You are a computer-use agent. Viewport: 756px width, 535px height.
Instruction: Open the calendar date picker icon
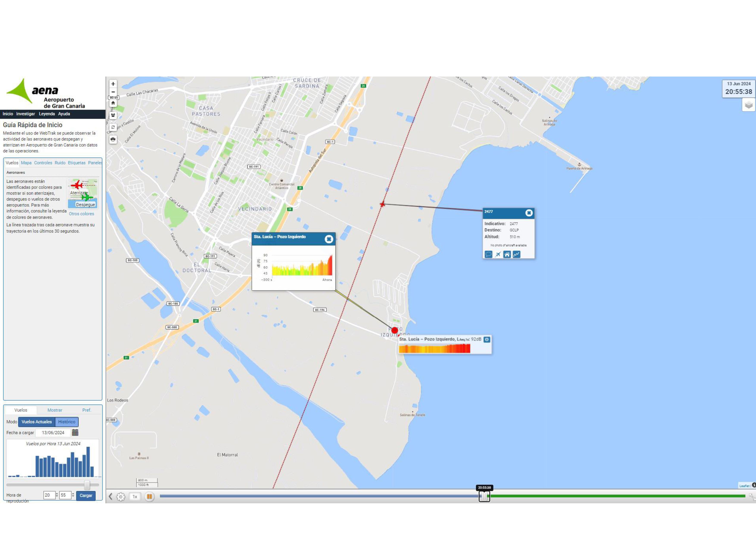point(75,433)
